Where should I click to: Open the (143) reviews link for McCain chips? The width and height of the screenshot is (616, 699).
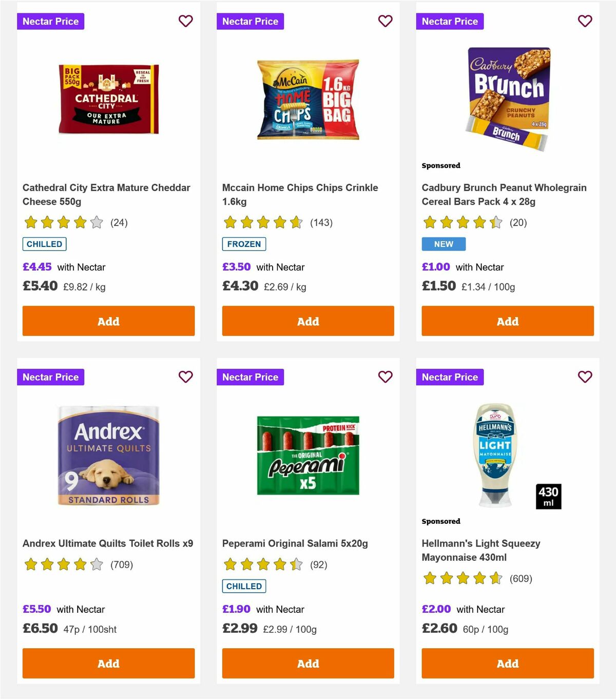coord(320,223)
